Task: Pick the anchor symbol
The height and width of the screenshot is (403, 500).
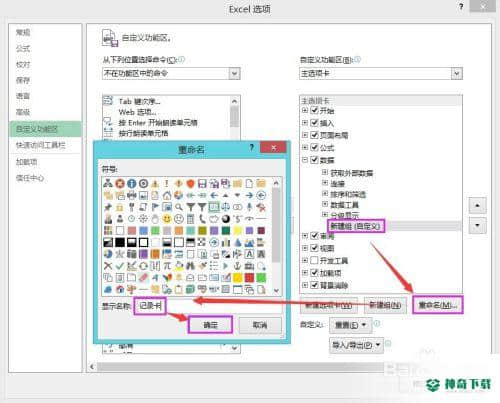Action: pos(237,266)
